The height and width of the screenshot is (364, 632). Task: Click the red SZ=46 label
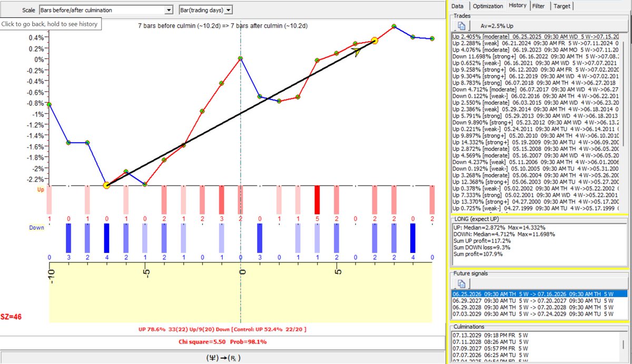tap(12, 317)
